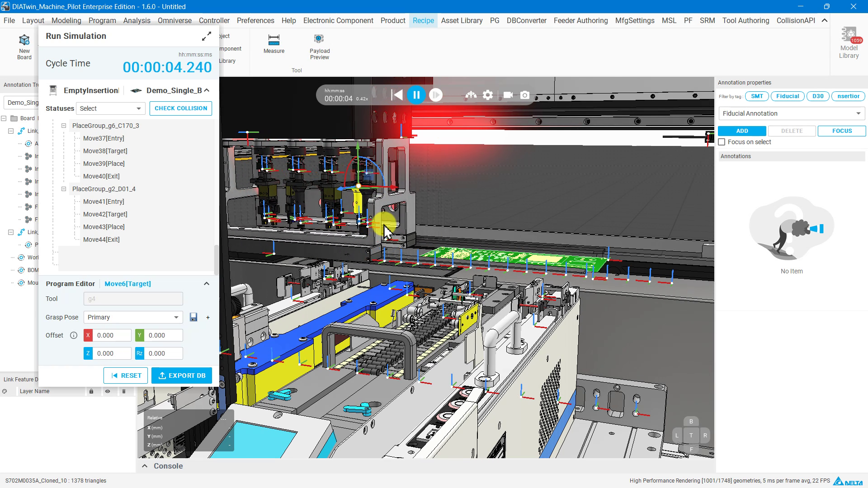Viewport: 868px width, 488px height.
Task: Click the Board folder icon in tree
Action: tap(14, 118)
